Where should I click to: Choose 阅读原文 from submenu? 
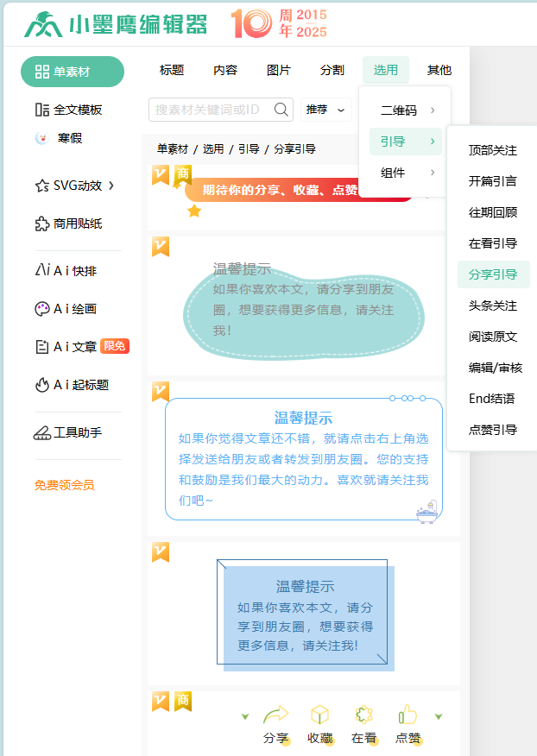[493, 337]
